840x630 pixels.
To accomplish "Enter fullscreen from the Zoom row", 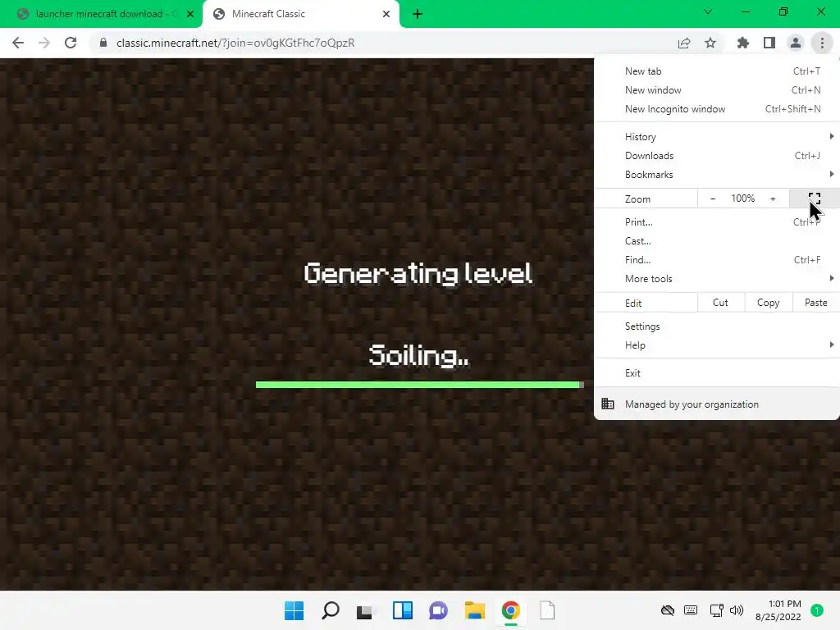I will (x=815, y=199).
